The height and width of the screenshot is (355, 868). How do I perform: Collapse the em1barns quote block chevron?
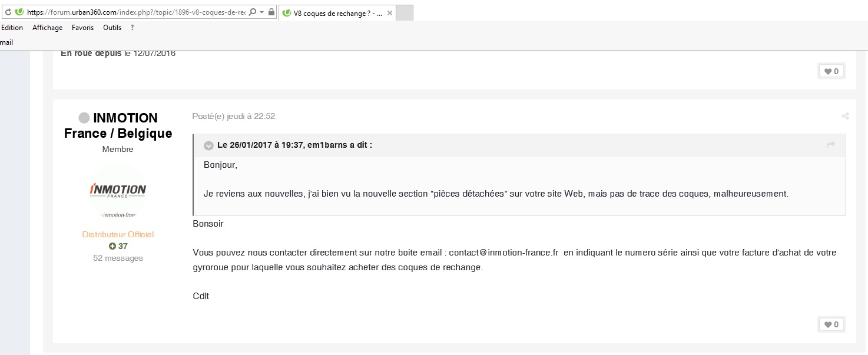[x=208, y=145]
